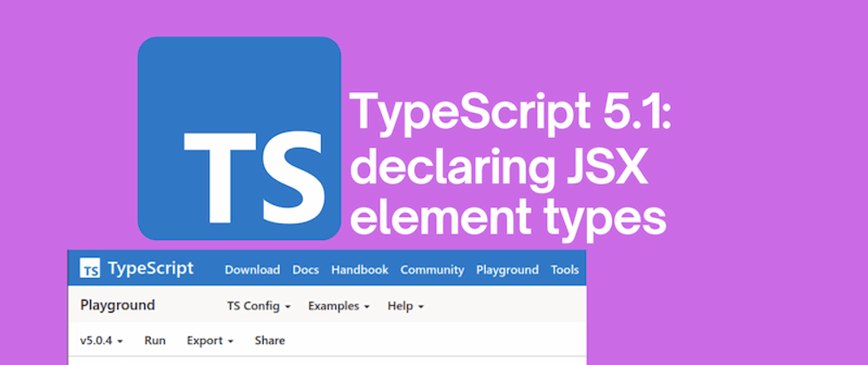868x365 pixels.
Task: Click the TypeScript TS logo in navbar
Action: [89, 268]
